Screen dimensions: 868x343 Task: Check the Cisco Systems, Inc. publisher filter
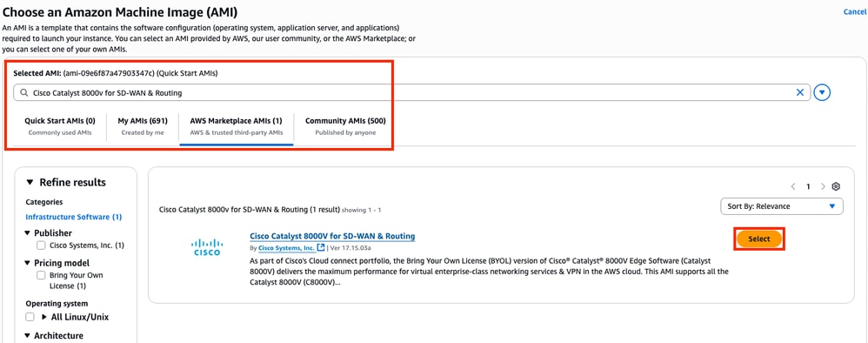click(40, 245)
